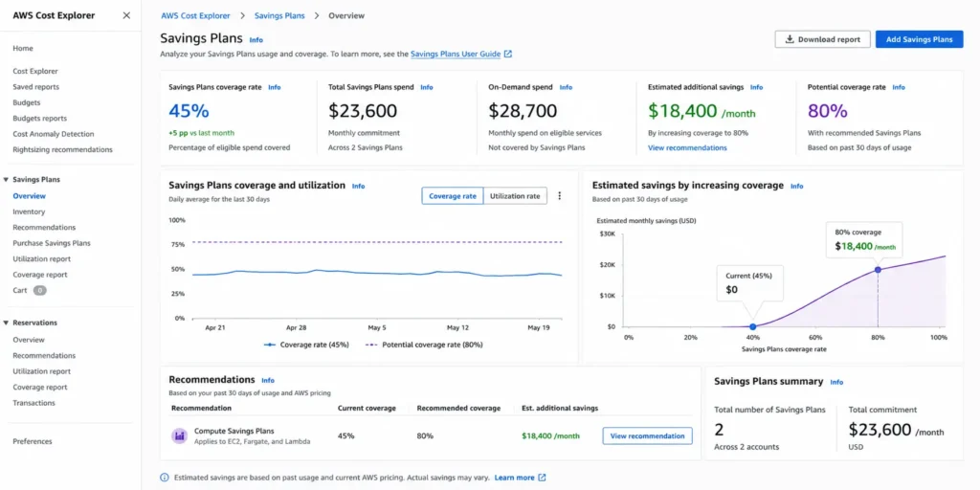Open Info for Estimated savings by increasing coverage

coord(797,187)
